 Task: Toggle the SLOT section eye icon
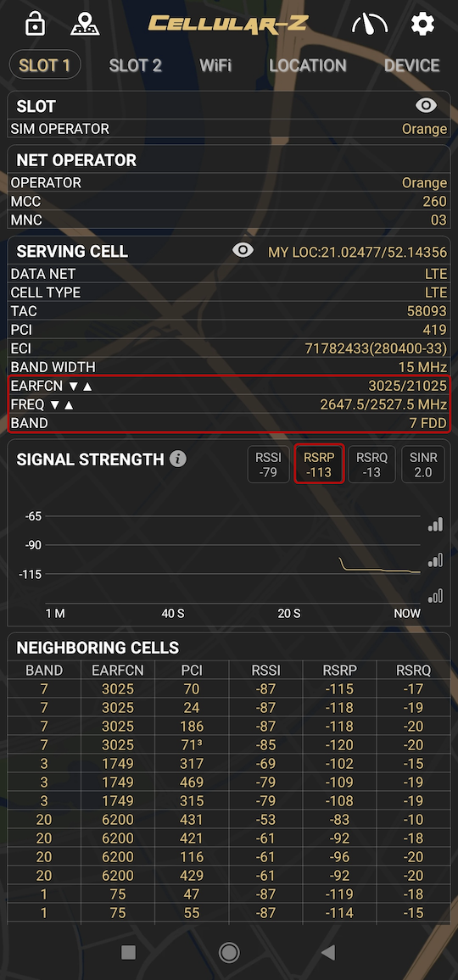(426, 106)
